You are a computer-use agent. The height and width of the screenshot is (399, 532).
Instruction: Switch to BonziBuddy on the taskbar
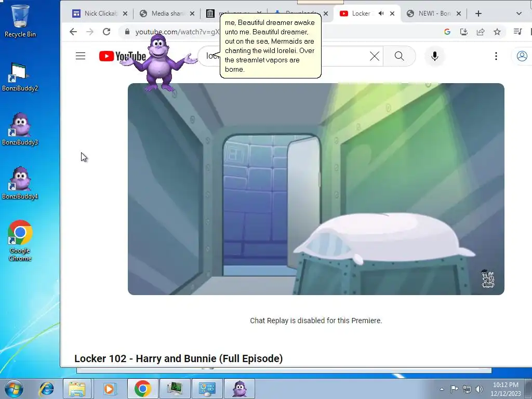[239, 389]
